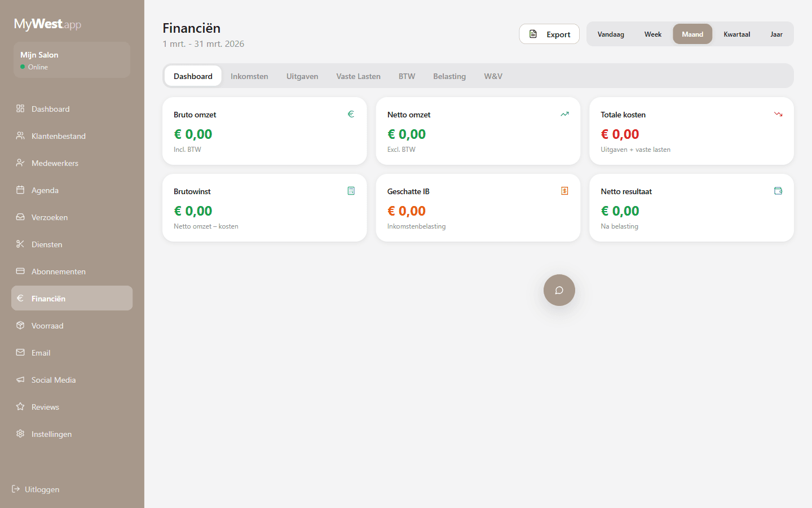The image size is (812, 508).
Task: Click the Mijn Salon profile card
Action: tap(72, 59)
